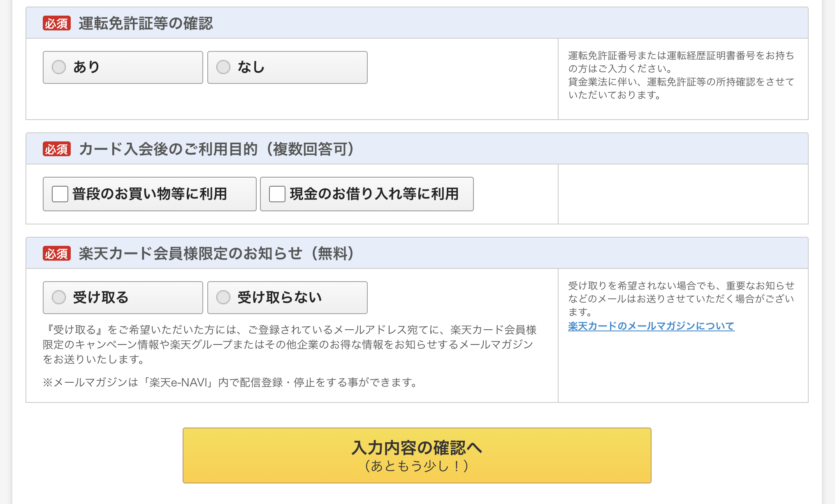Click the 運転免許証等の確認 section heading

146,23
